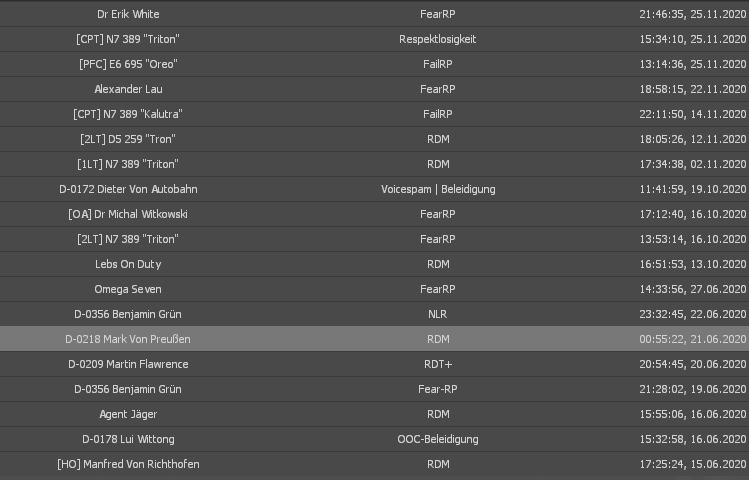Select the [CPT] N7 389 "Triton" Respektlosigkeit entry
This screenshot has width=749, height=480.
click(x=374, y=39)
